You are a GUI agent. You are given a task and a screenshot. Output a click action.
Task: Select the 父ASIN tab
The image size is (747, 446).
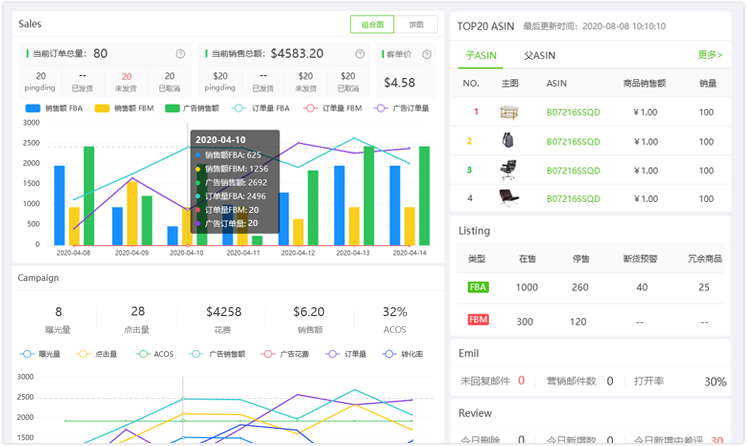coord(539,56)
